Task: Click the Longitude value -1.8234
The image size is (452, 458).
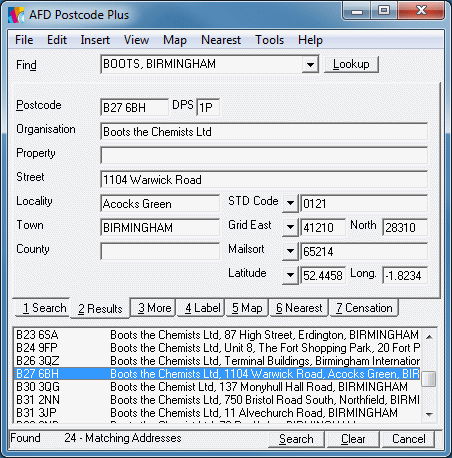Action: (405, 276)
